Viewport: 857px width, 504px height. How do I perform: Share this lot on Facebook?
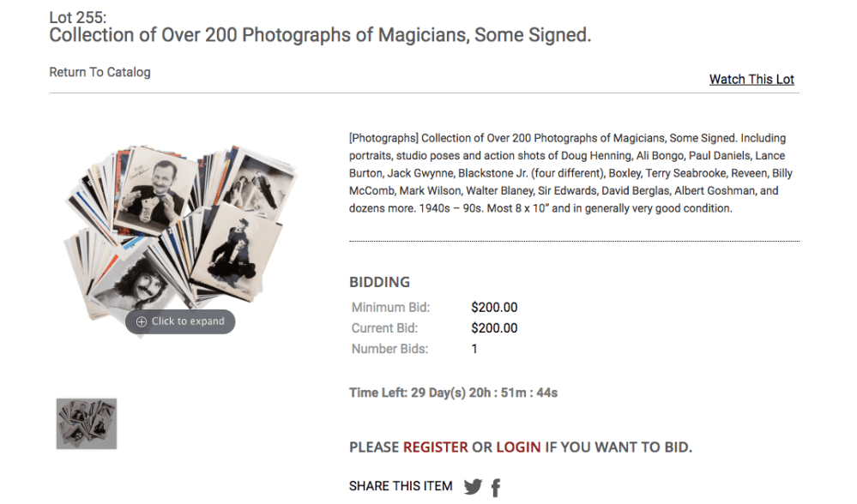pyautogui.click(x=496, y=488)
